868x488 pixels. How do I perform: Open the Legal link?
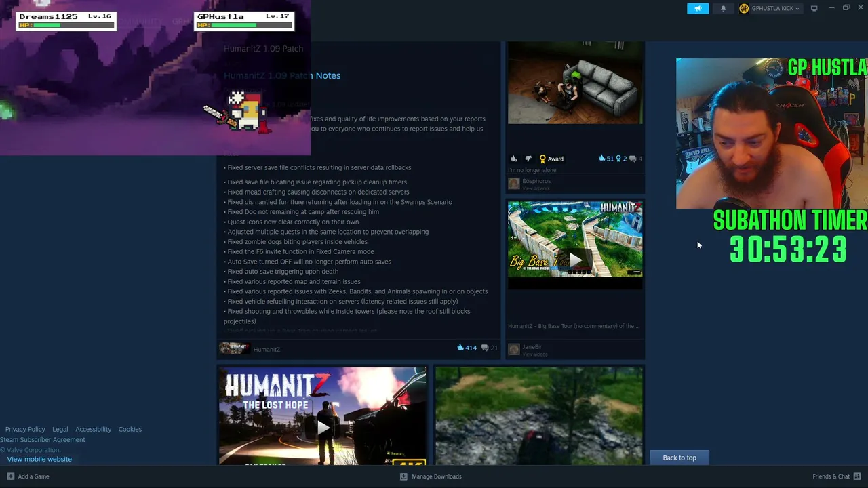60,429
